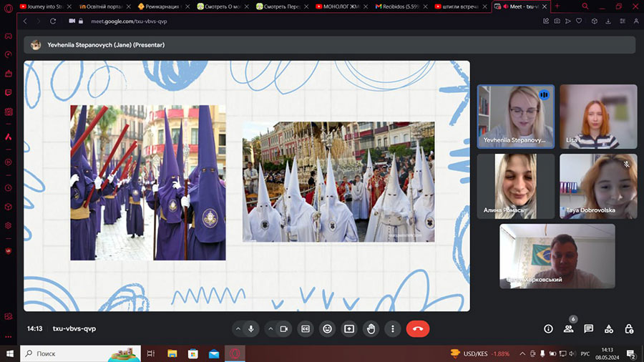Raise your hand in the meeting
644x362 pixels.
coord(371,329)
